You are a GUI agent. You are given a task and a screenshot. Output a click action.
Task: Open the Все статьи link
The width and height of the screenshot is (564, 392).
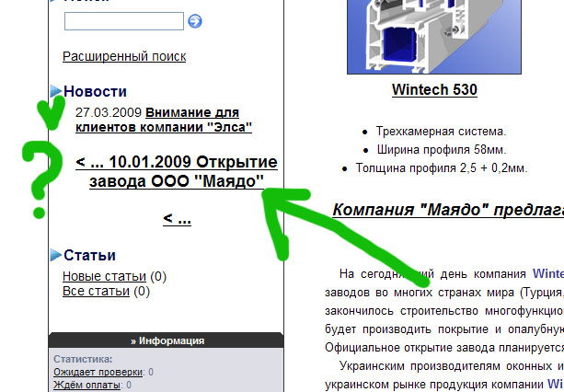pos(96,292)
